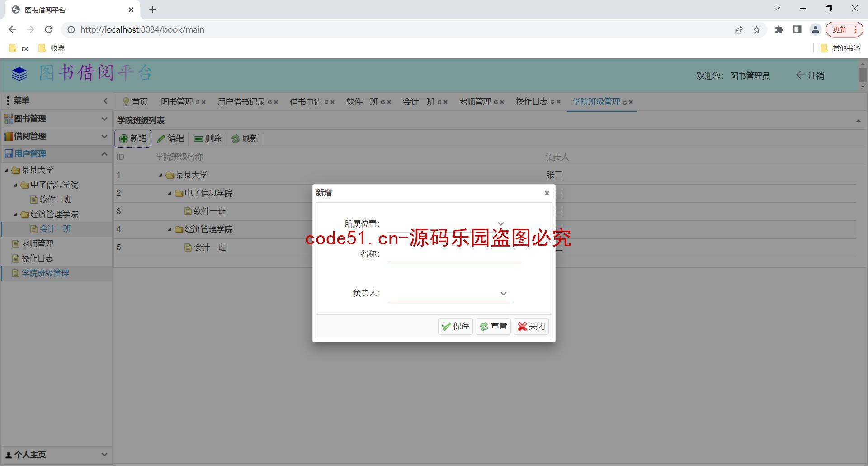This screenshot has width=868, height=466.
Task: Refresh the 学院班级管理 tab via reload icon
Action: (625, 102)
